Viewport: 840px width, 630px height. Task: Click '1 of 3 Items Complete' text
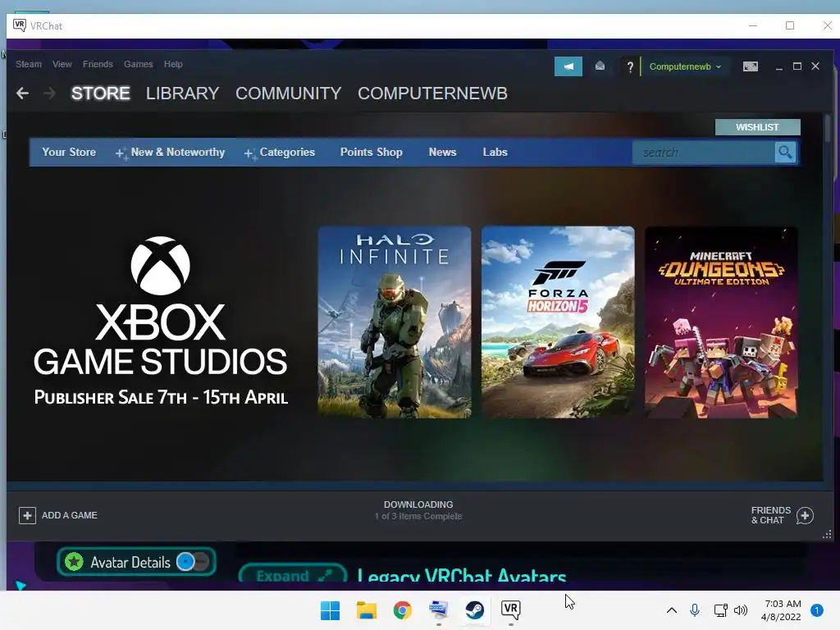click(x=418, y=517)
